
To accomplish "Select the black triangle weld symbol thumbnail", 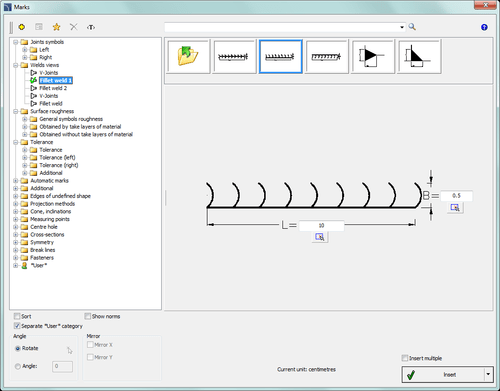I will (x=373, y=56).
